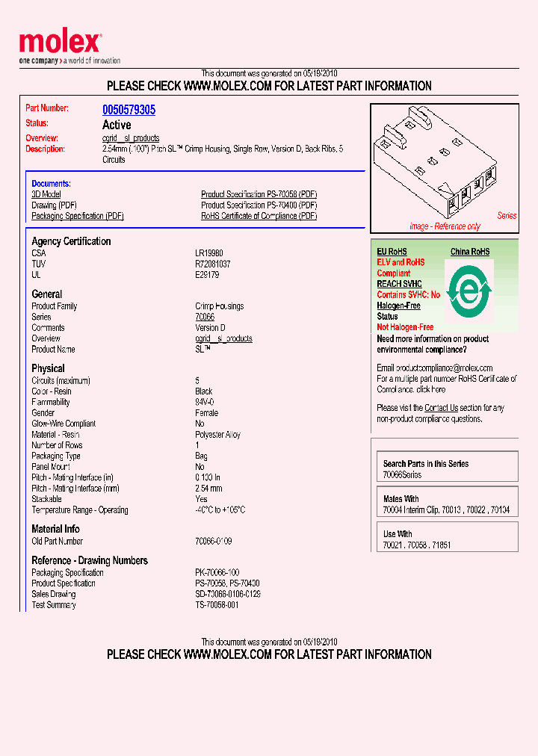Open Product Specification PS-70400 (PDF)

[259, 205]
